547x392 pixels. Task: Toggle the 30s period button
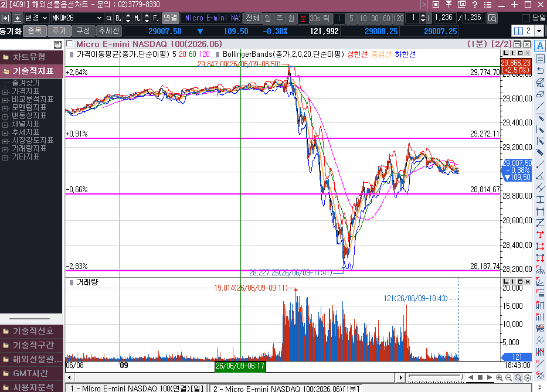click(x=315, y=18)
